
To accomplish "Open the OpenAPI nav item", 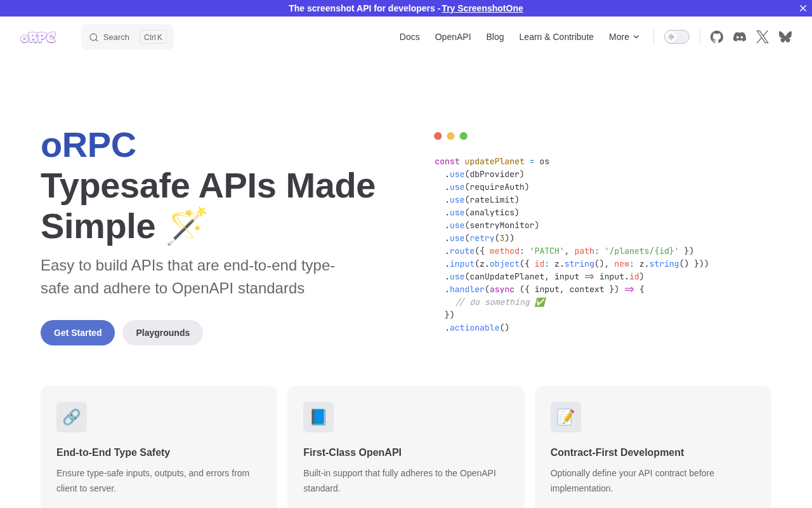I will 453,37.
